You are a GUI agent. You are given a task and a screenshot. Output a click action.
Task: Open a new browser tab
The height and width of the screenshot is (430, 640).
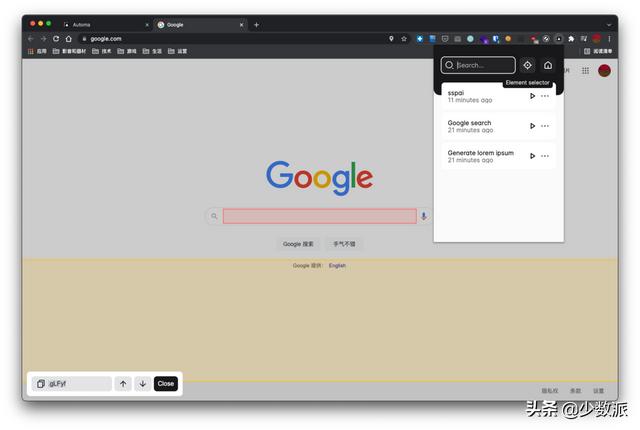[256, 25]
